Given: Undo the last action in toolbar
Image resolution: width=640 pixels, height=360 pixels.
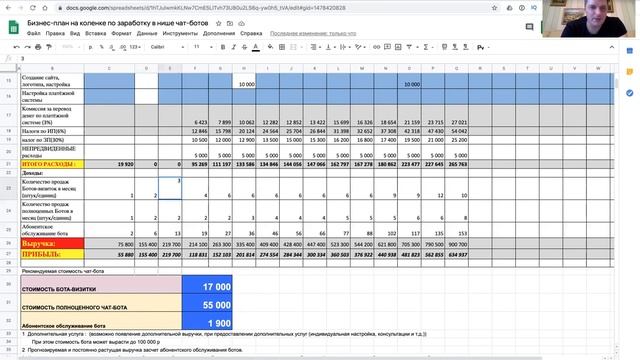Looking at the screenshot, I should [16, 47].
